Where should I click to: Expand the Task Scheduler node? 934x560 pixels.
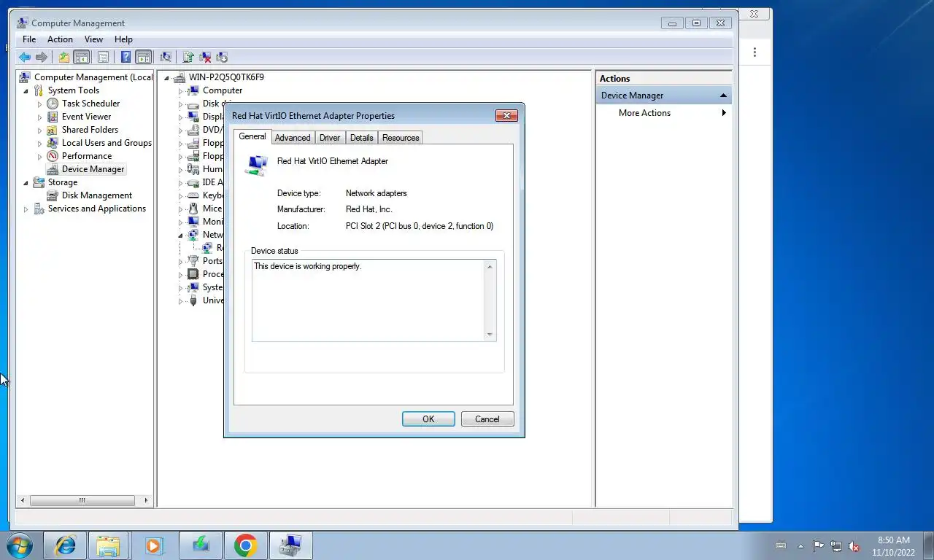[40, 104]
